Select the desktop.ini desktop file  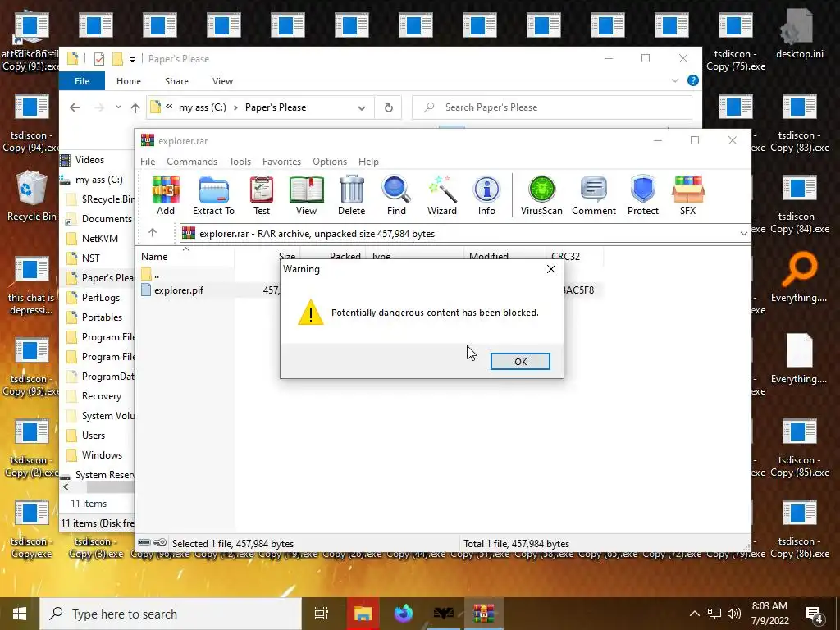[800, 34]
